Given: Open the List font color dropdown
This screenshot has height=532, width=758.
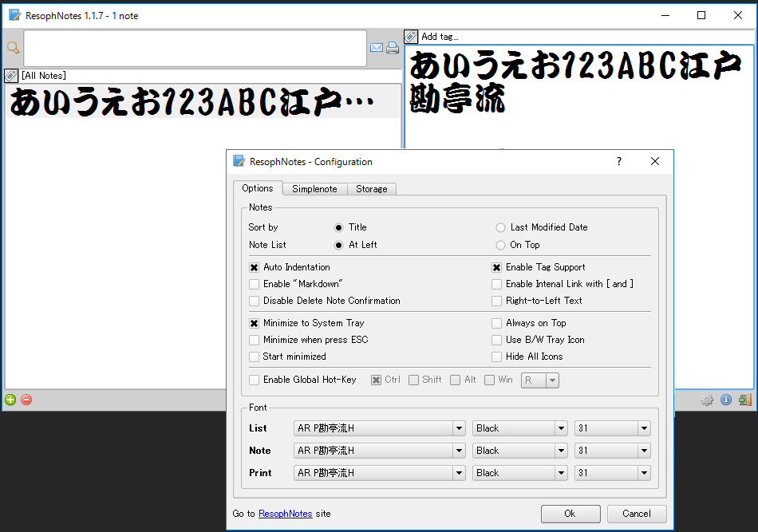Looking at the screenshot, I should click(519, 428).
